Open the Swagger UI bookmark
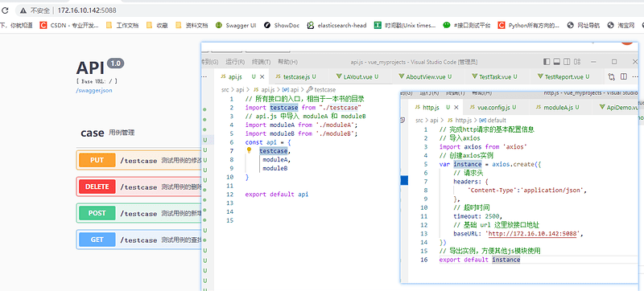Image resolution: width=644 pixels, height=291 pixels. pos(236,26)
